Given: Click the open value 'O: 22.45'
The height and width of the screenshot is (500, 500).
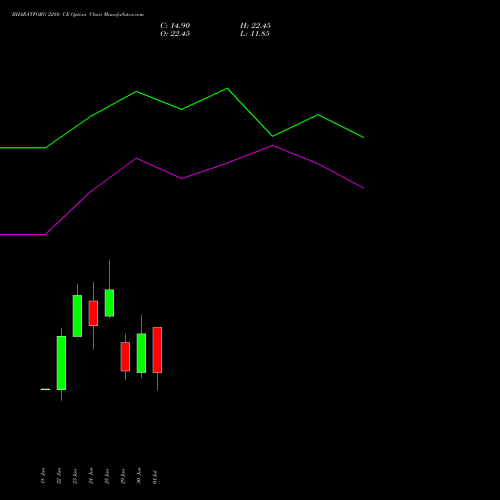Looking at the screenshot, I should coord(175,34).
